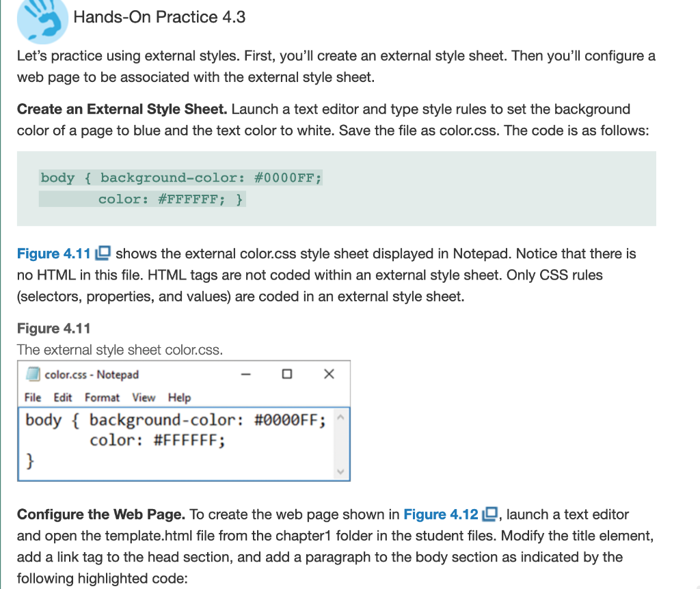The width and height of the screenshot is (700, 589).
Task: Maximize the color.css Notepad window
Action: 287,374
